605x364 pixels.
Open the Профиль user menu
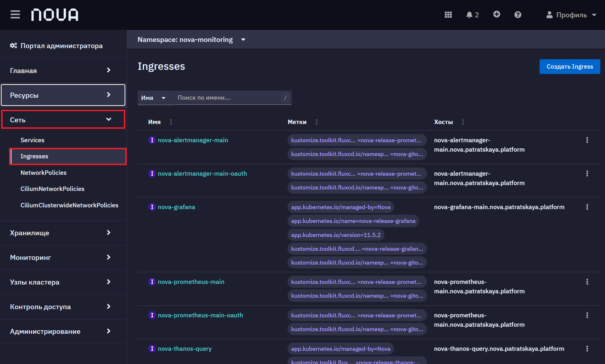(571, 15)
